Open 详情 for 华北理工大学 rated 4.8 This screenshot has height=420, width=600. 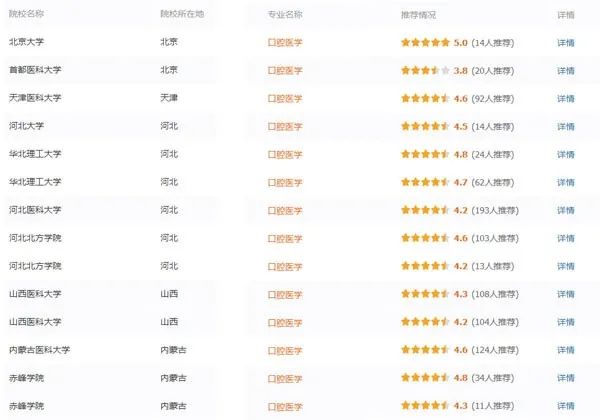point(566,154)
